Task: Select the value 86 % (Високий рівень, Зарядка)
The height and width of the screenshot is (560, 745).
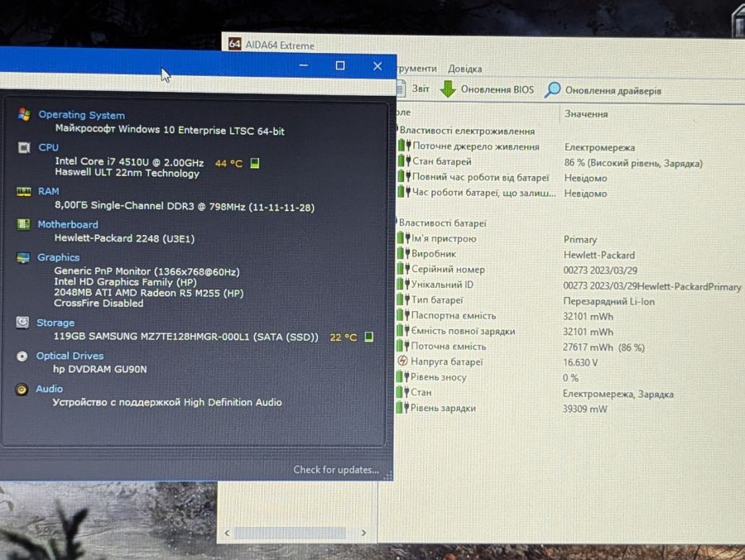Action: [633, 163]
